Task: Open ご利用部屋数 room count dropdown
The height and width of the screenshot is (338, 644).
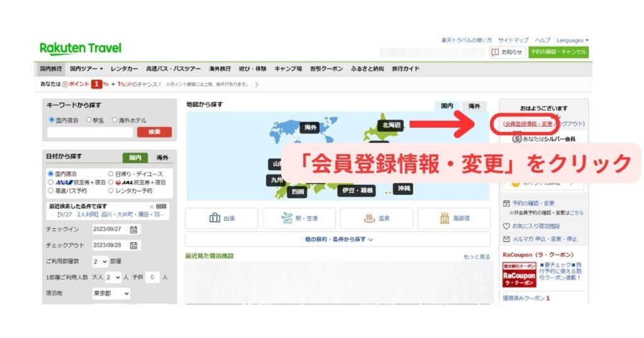Action: (x=100, y=261)
